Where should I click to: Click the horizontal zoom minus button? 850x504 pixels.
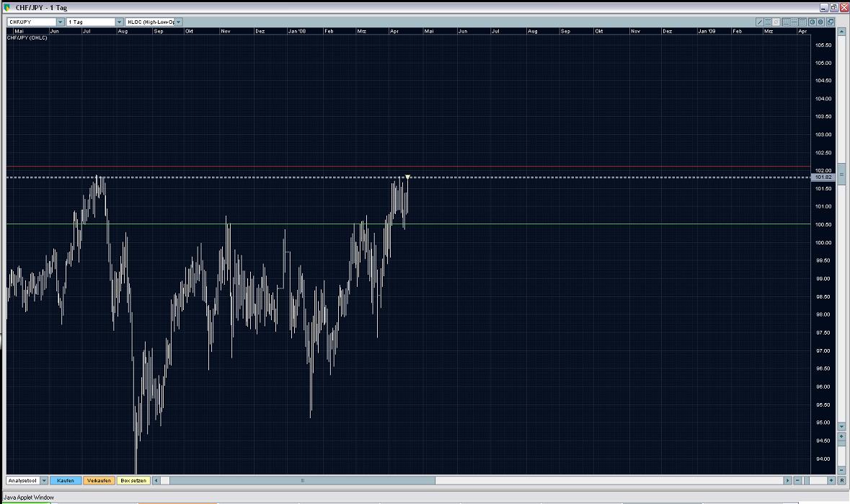[x=797, y=480]
